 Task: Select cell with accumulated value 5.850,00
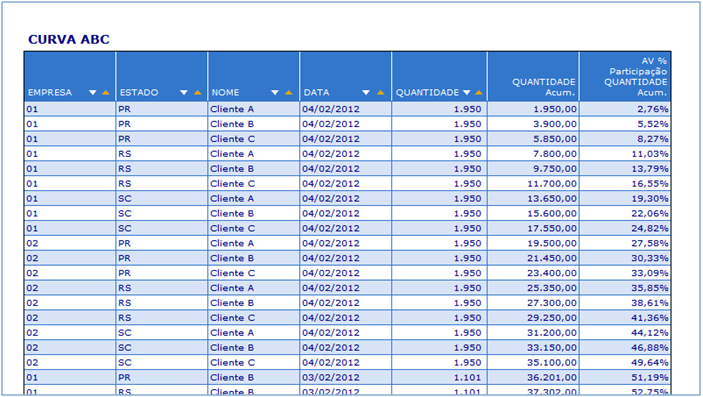point(533,139)
